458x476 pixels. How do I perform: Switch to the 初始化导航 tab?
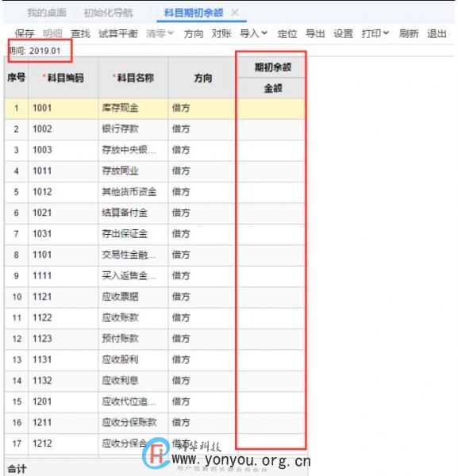[x=109, y=13]
